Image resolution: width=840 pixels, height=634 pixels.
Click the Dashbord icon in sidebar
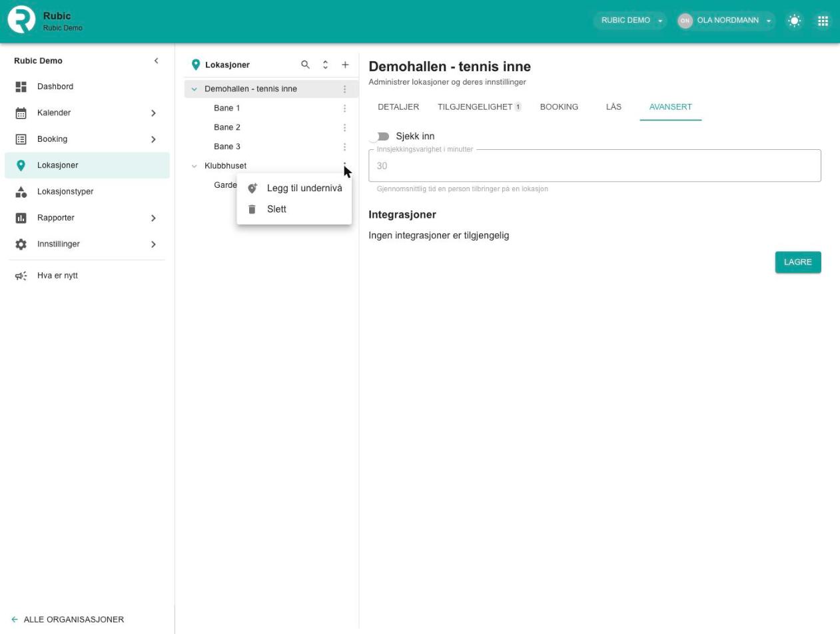tap(21, 87)
